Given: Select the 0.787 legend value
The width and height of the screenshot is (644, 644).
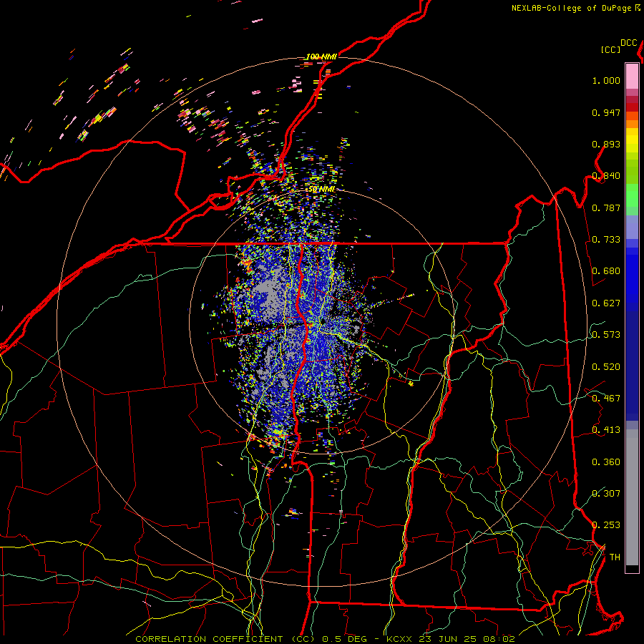Looking at the screenshot, I should click(x=606, y=208).
